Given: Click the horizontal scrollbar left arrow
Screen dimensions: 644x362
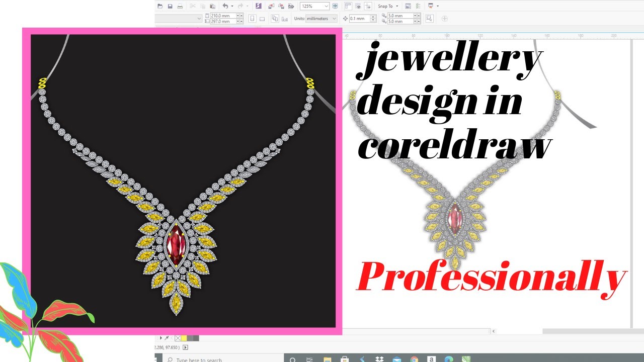Looking at the screenshot, I should click(494, 331).
